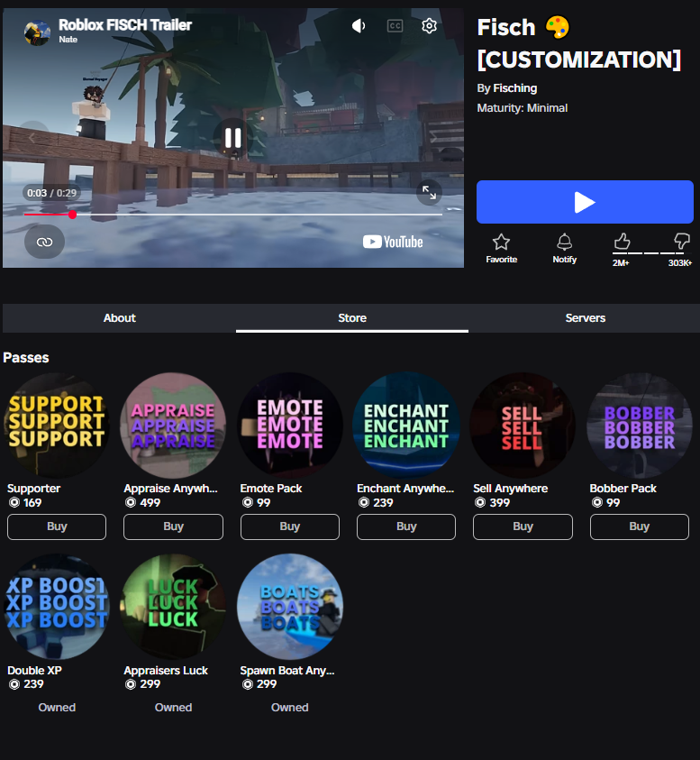Copy the video link icon
Screen dimensions: 700x760
point(44,242)
